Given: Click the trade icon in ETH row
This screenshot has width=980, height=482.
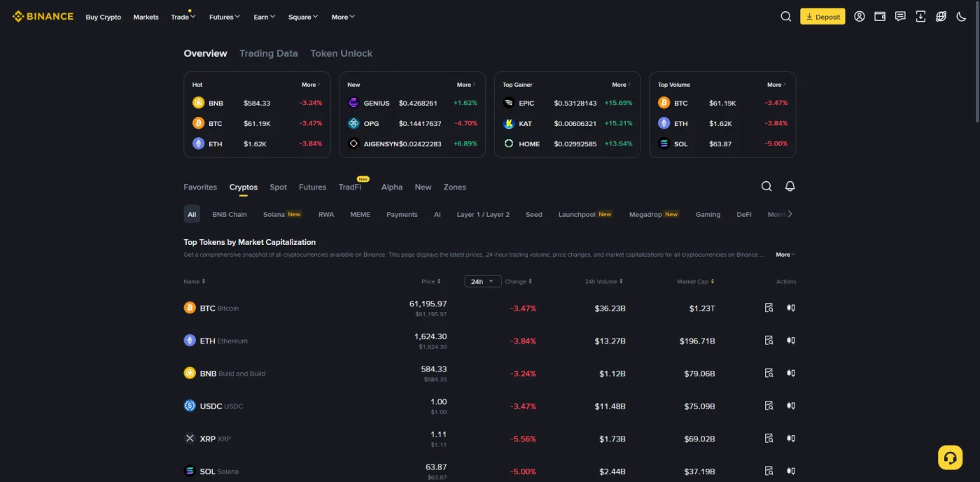Looking at the screenshot, I should (791, 341).
